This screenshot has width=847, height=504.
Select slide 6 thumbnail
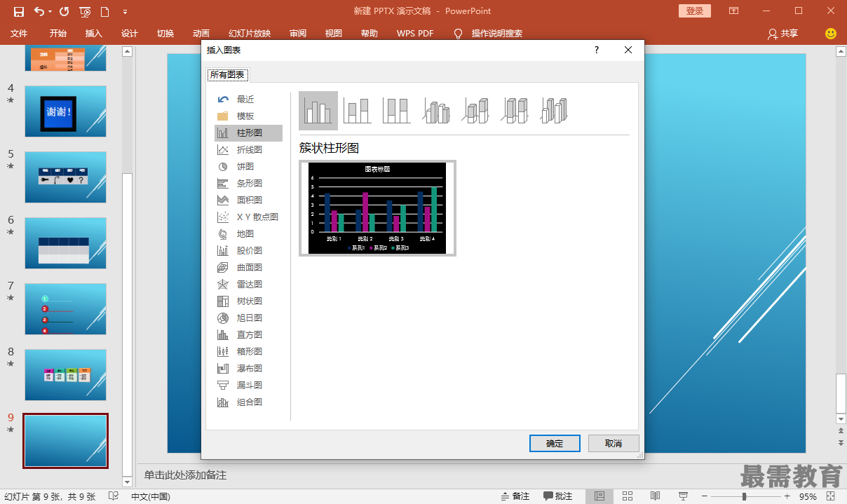pos(65,243)
